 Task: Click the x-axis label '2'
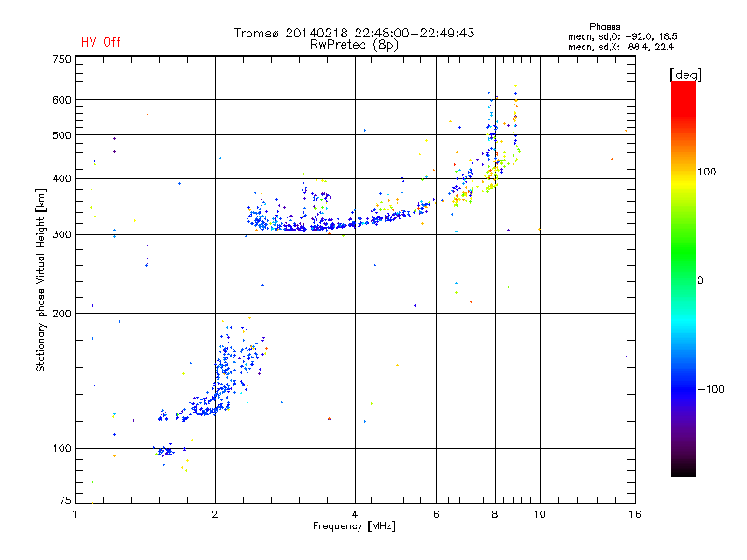(215, 514)
